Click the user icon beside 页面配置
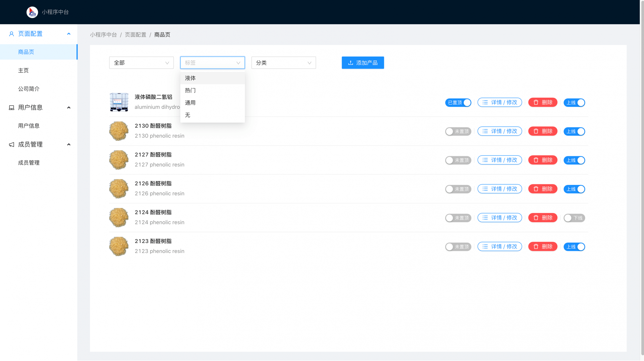644x361 pixels. point(12,34)
